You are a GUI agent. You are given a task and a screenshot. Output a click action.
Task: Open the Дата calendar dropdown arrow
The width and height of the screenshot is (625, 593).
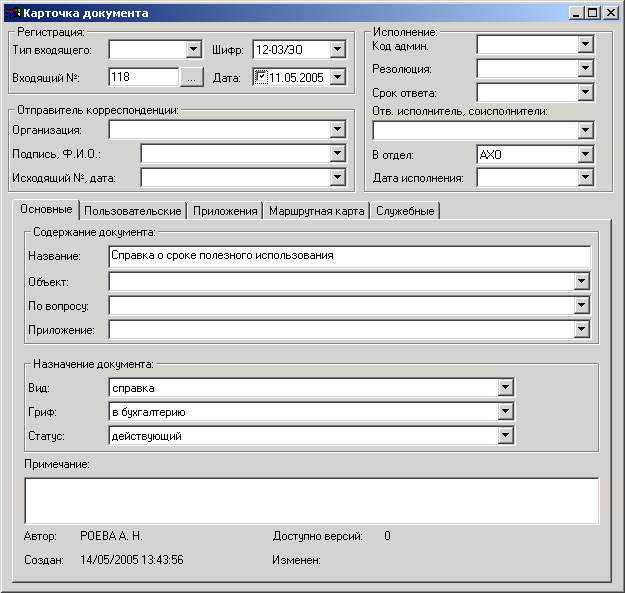337,77
